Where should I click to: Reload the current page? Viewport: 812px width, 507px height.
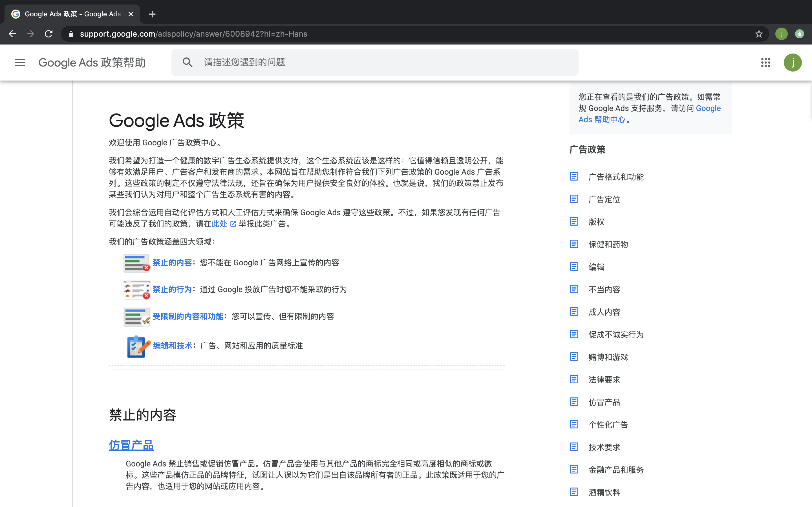[49, 34]
